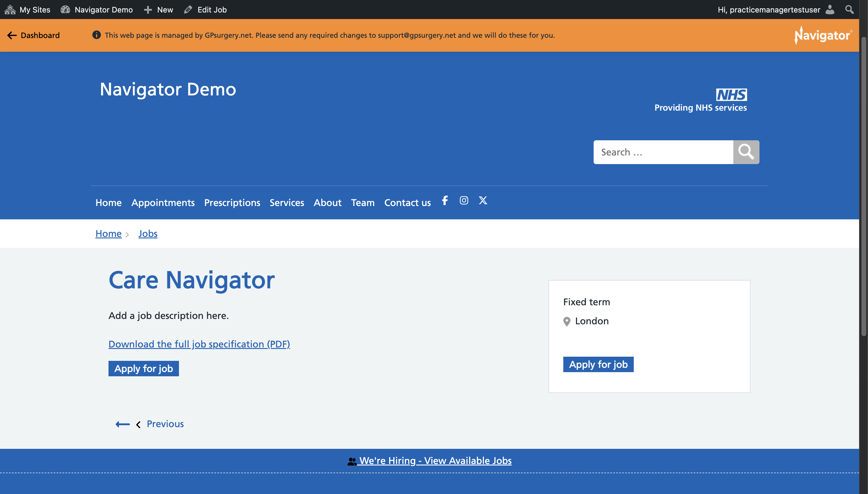This screenshot has width=868, height=494.
Task: Click the page vertical scrollbar
Action: point(864,186)
